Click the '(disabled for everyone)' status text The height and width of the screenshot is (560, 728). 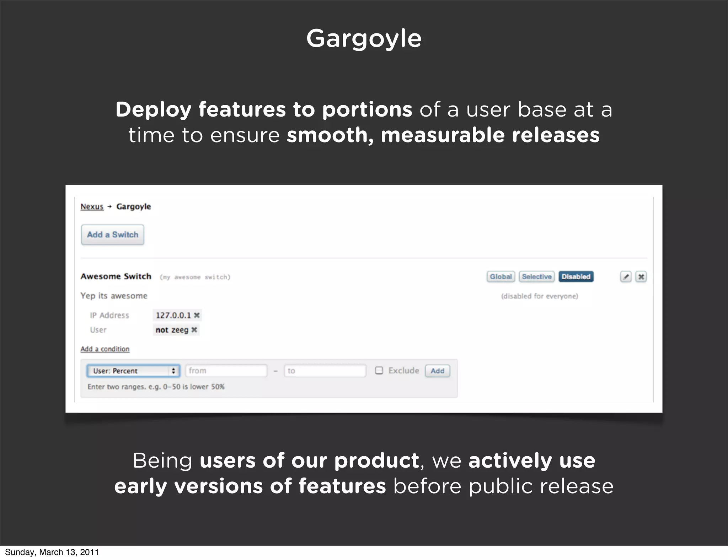[x=540, y=296]
